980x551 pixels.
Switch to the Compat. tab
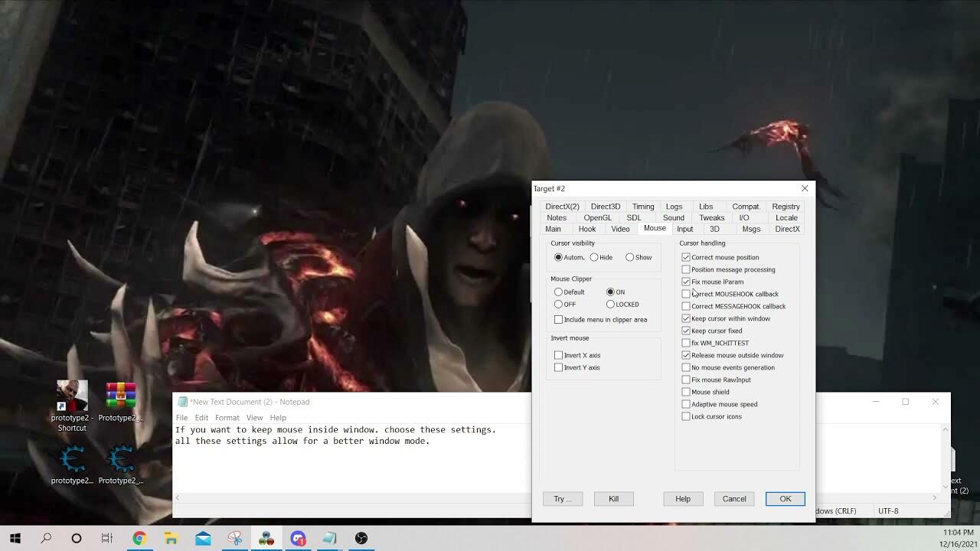(x=745, y=207)
